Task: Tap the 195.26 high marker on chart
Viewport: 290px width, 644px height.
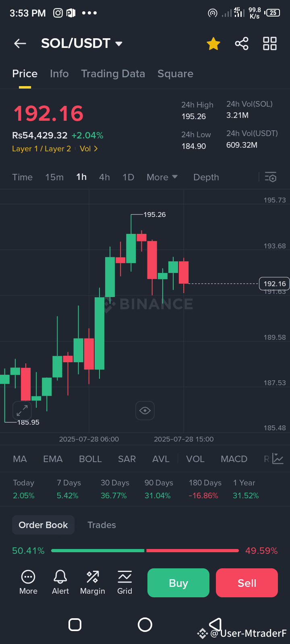Action: (155, 215)
